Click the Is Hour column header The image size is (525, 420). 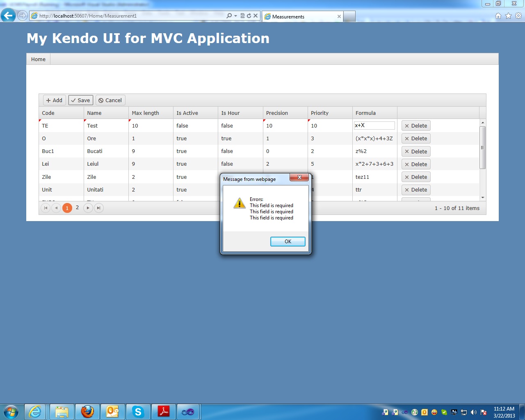pos(240,113)
